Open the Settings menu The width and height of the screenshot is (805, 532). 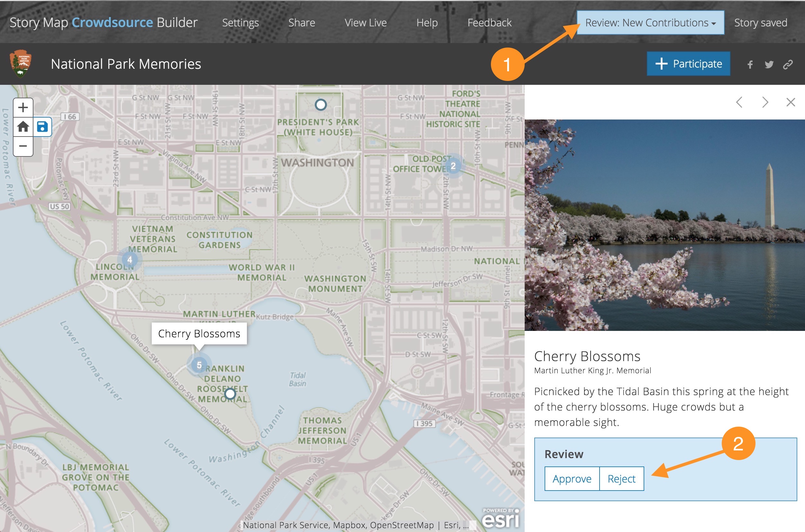[x=240, y=23]
